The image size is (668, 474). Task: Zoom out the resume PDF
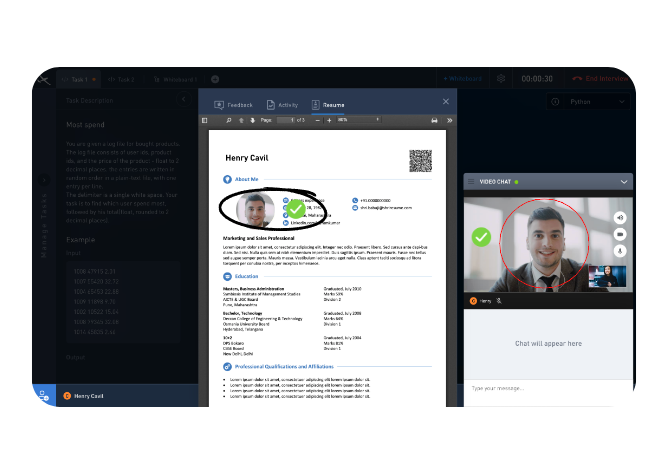(x=317, y=121)
